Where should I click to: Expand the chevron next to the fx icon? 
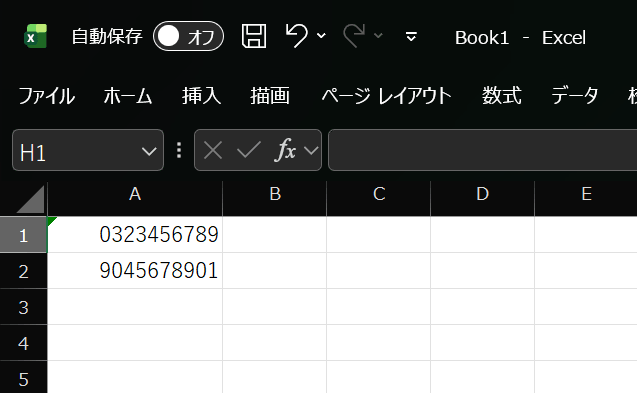(311, 151)
